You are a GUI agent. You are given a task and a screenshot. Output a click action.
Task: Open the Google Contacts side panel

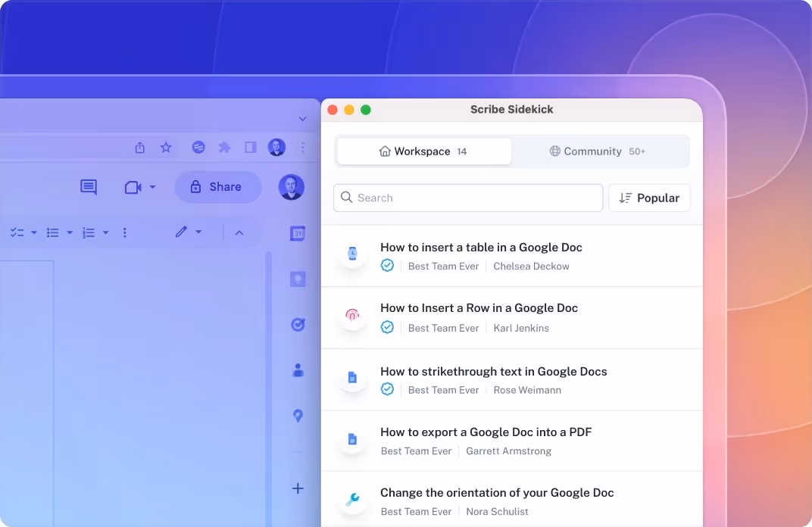pos(298,370)
